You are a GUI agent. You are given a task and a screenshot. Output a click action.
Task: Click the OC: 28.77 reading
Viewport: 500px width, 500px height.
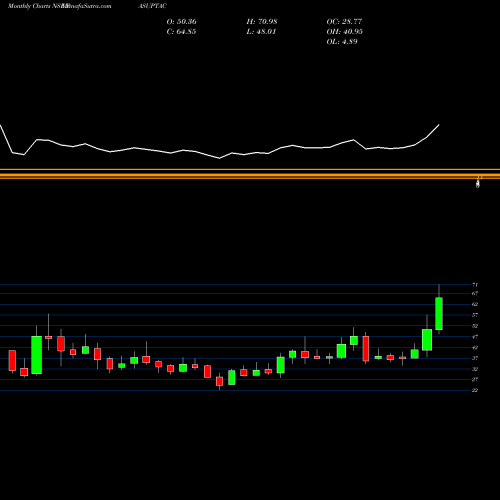(x=344, y=22)
